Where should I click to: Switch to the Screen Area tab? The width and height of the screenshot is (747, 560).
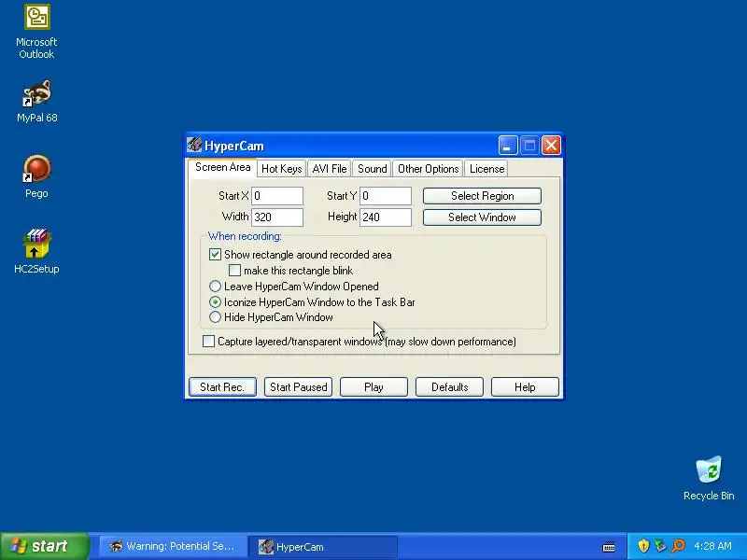(222, 167)
